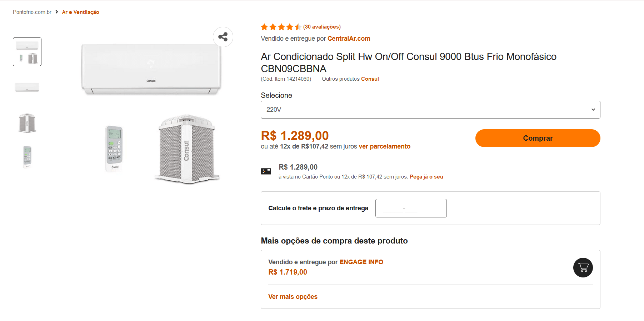Add ENGAGE INFO offer to cart
Screen dimensions: 644x321
tap(583, 267)
